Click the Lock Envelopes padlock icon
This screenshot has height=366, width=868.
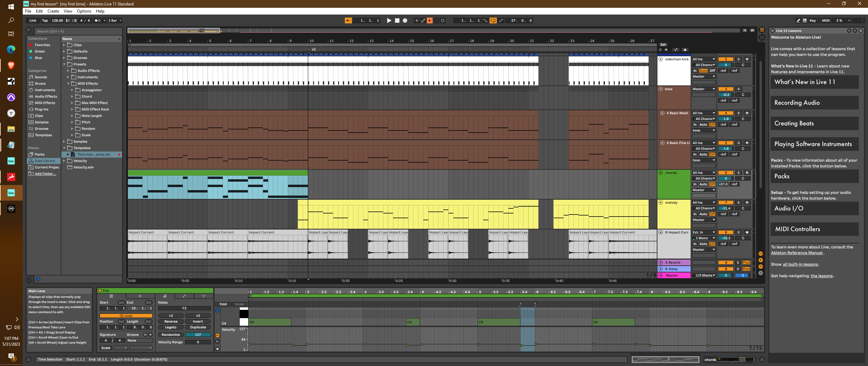pyautogui.click(x=685, y=50)
